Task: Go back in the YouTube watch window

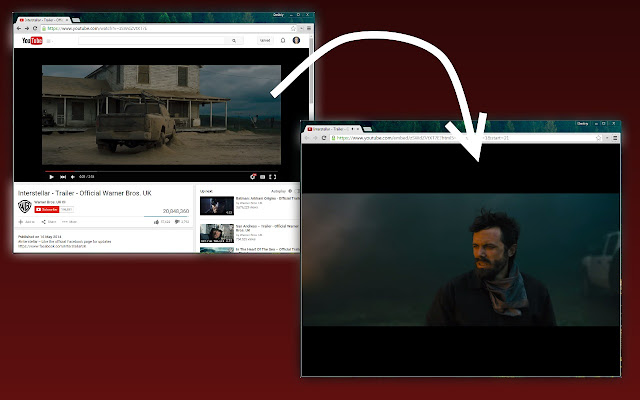Action: 19,29
